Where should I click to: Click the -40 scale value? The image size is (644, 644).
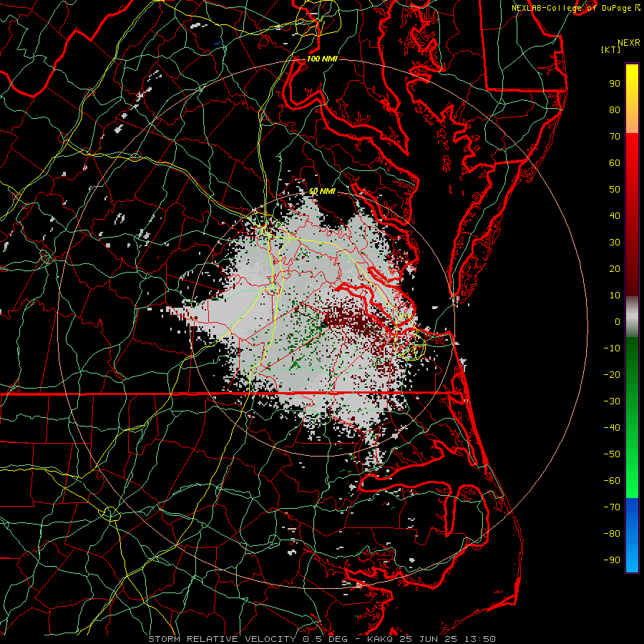612,428
